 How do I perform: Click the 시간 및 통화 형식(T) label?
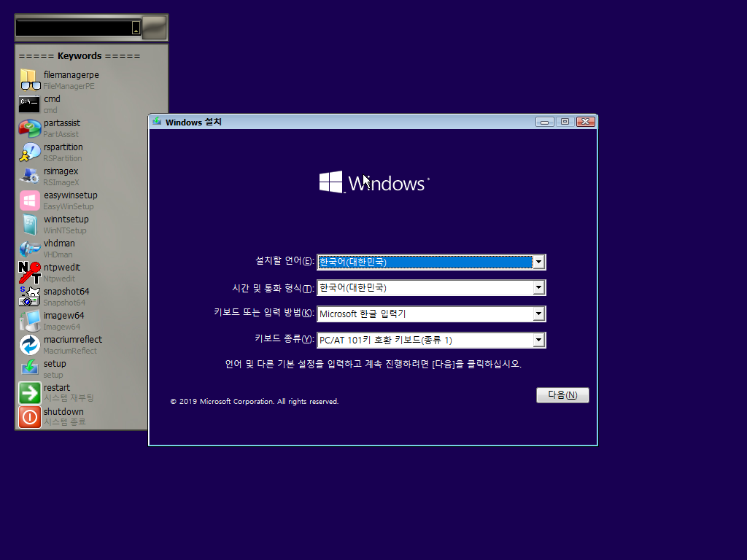point(273,288)
